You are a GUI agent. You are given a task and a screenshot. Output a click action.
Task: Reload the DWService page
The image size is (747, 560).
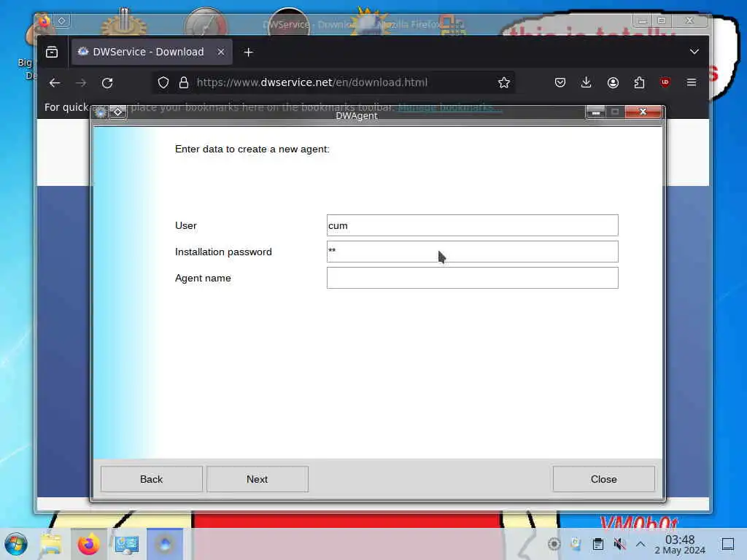click(x=107, y=83)
